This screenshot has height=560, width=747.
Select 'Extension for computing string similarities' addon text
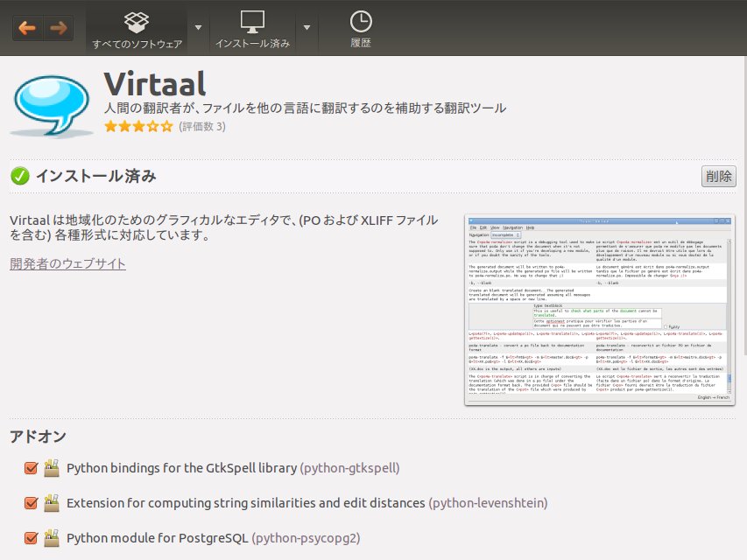pyautogui.click(x=246, y=503)
